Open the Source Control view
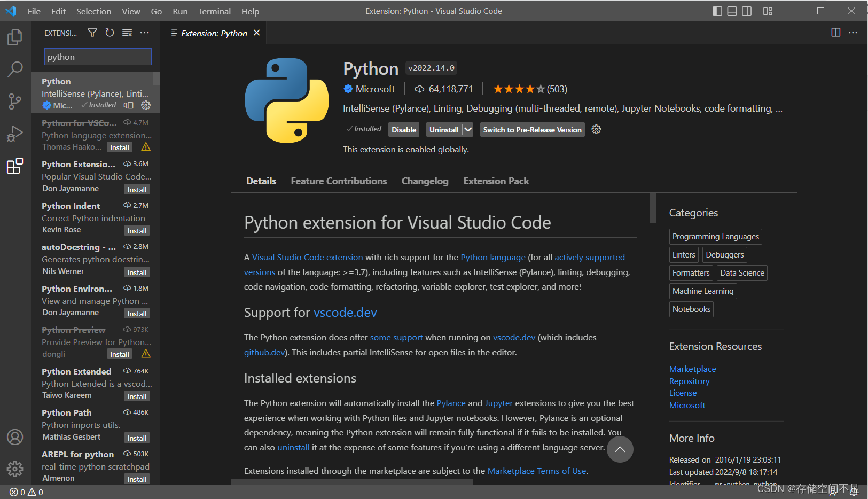Screen dimensions: 868x499 (15, 102)
